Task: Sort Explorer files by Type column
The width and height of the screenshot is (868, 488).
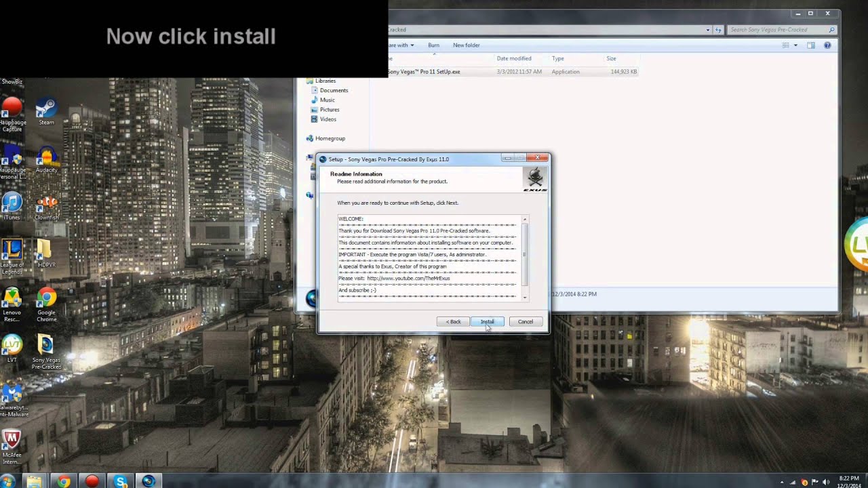Action: coord(557,58)
